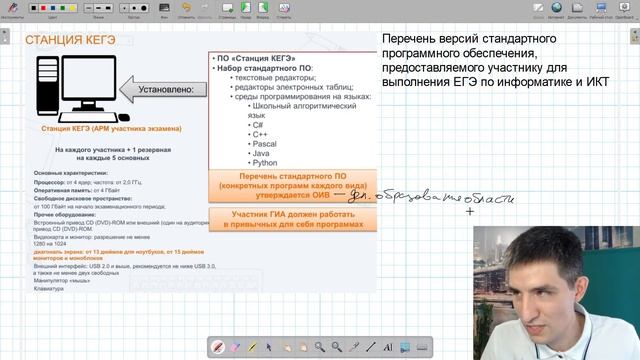The height and width of the screenshot is (360, 640).
Task: Select the Laser pointer tool
Action: 354,347
